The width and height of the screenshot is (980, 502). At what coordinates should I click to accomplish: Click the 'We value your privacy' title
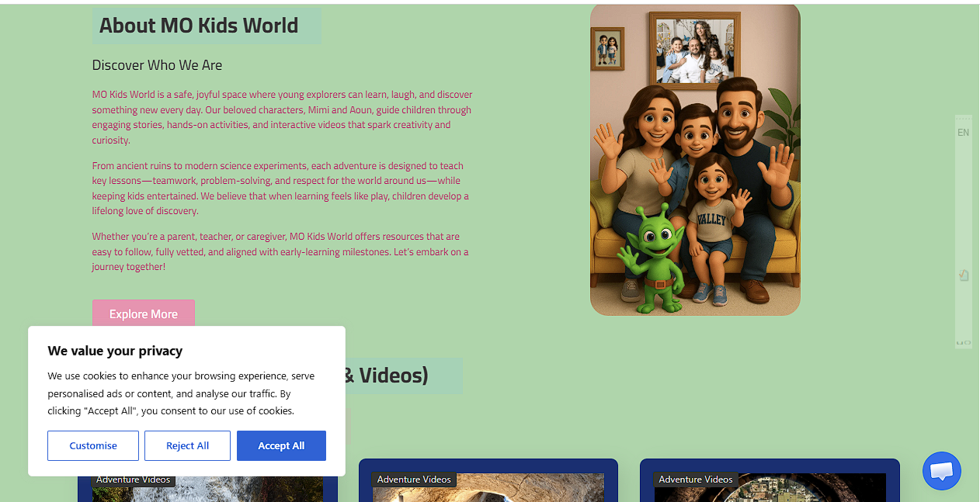pyautogui.click(x=115, y=351)
